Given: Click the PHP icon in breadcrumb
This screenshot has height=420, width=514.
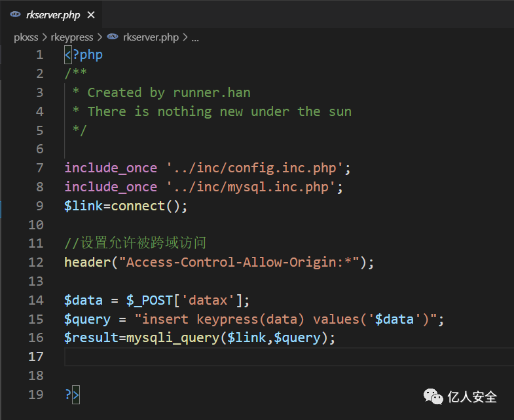Looking at the screenshot, I should click(x=113, y=37).
